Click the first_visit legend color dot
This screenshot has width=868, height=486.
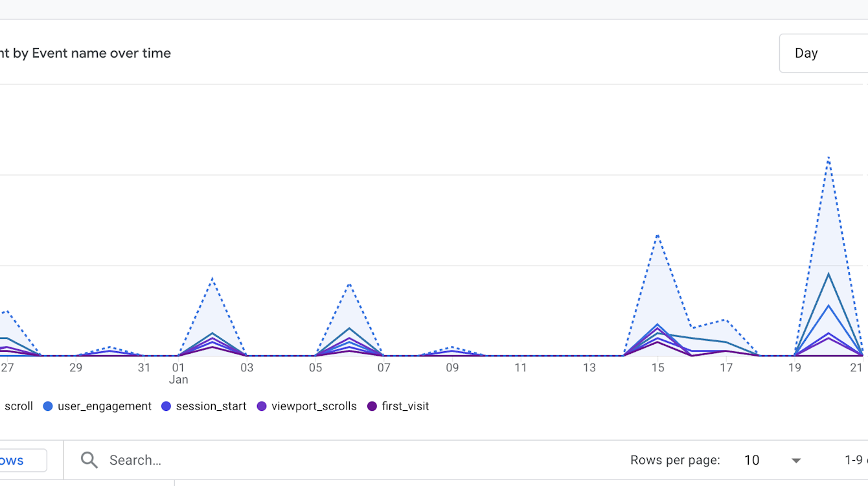(x=372, y=406)
